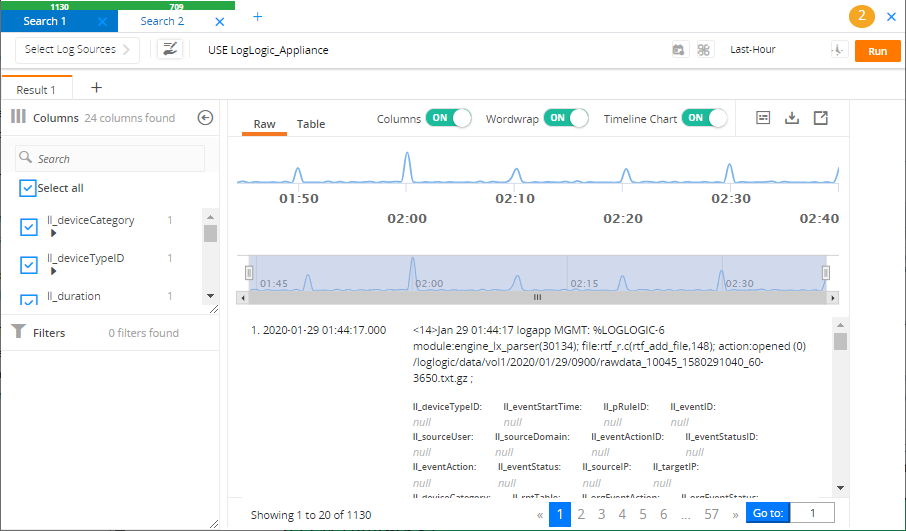
Task: Expand the ll_deviceTypeID column values
Action: click(53, 271)
